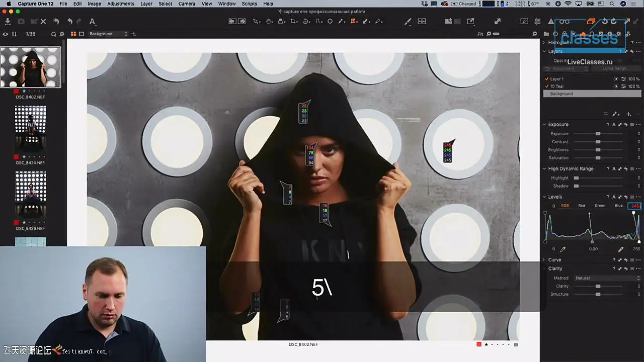The width and height of the screenshot is (644, 362).
Task: Select the Brush annotation tool
Action: [408, 22]
